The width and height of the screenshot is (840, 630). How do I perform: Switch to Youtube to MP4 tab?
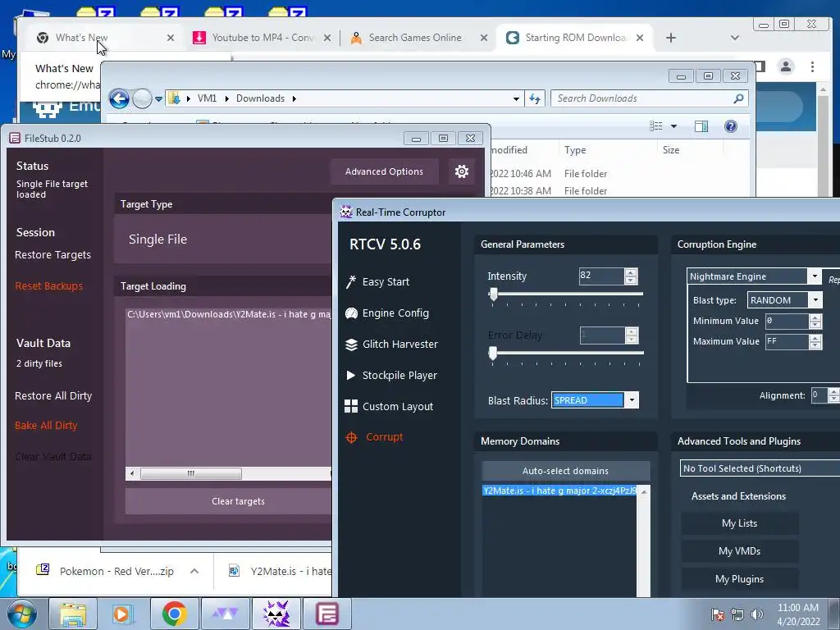[262, 38]
